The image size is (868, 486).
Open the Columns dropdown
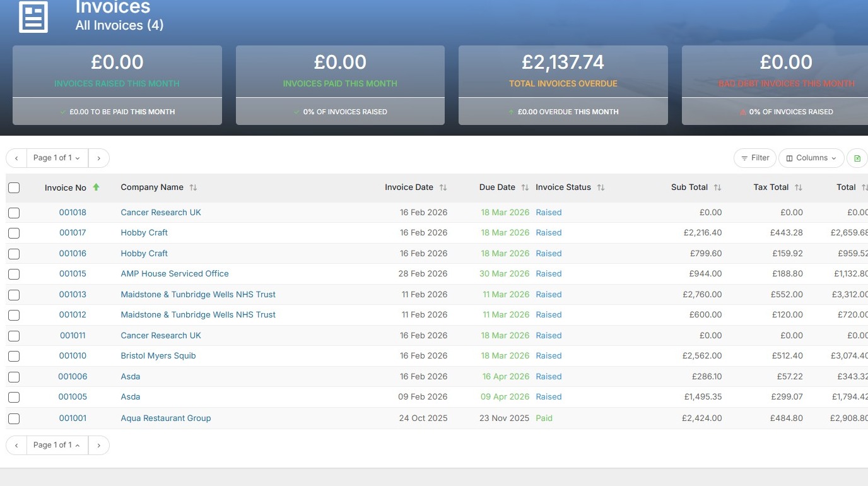[x=811, y=158]
